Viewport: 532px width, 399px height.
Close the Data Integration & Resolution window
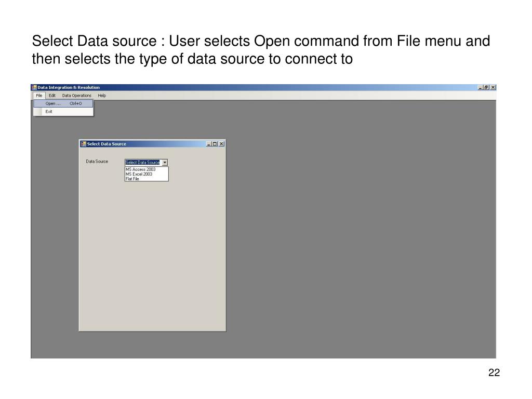[x=493, y=87]
